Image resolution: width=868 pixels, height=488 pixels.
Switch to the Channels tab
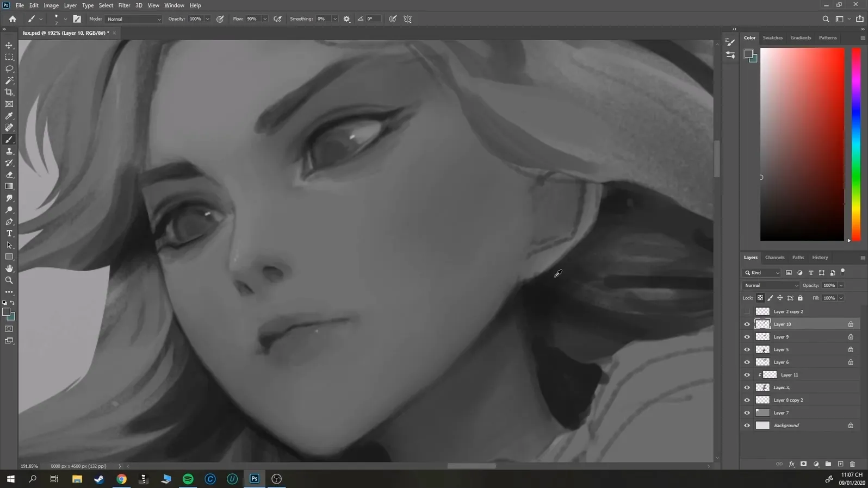[x=774, y=258]
